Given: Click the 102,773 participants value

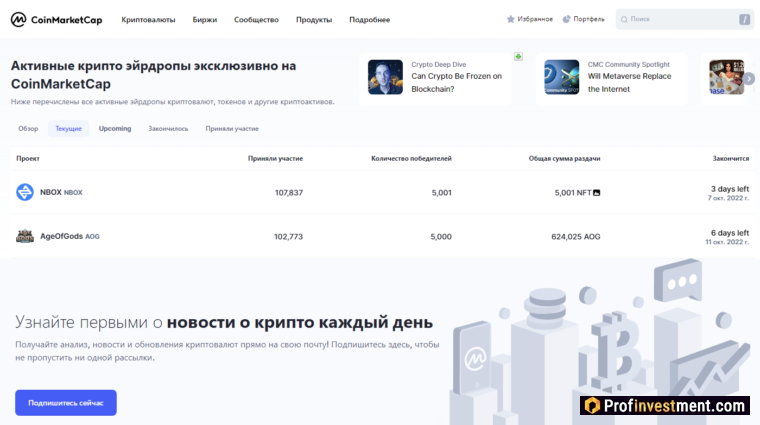Looking at the screenshot, I should click(x=288, y=236).
